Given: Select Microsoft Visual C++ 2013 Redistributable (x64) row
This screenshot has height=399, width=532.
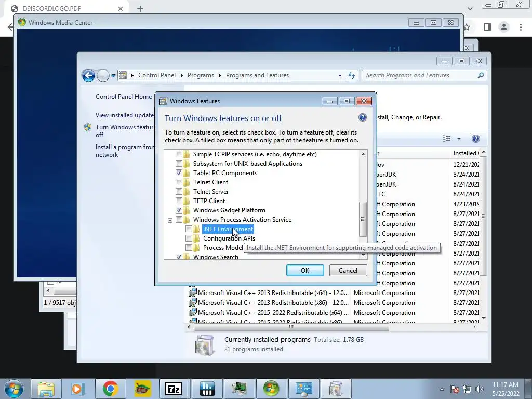Looking at the screenshot, I should [x=334, y=293].
